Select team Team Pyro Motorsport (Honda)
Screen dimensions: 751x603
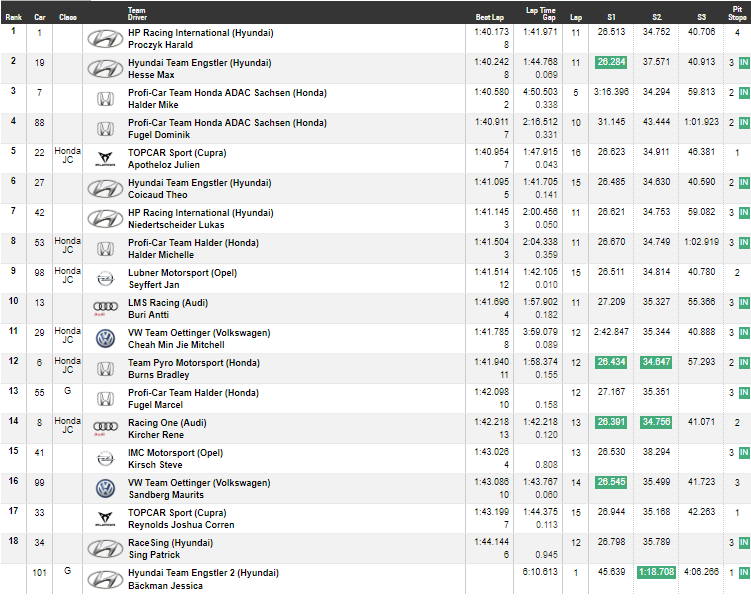tap(194, 363)
